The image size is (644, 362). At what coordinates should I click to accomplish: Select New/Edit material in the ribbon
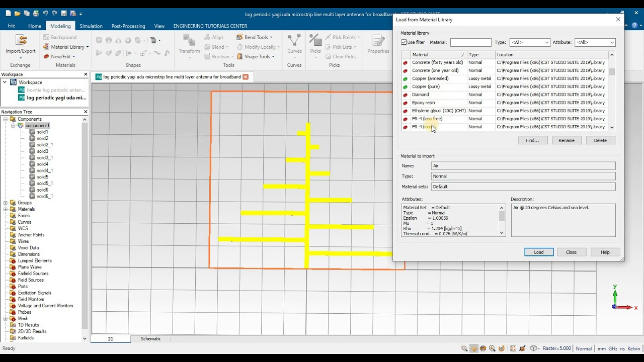click(x=59, y=56)
